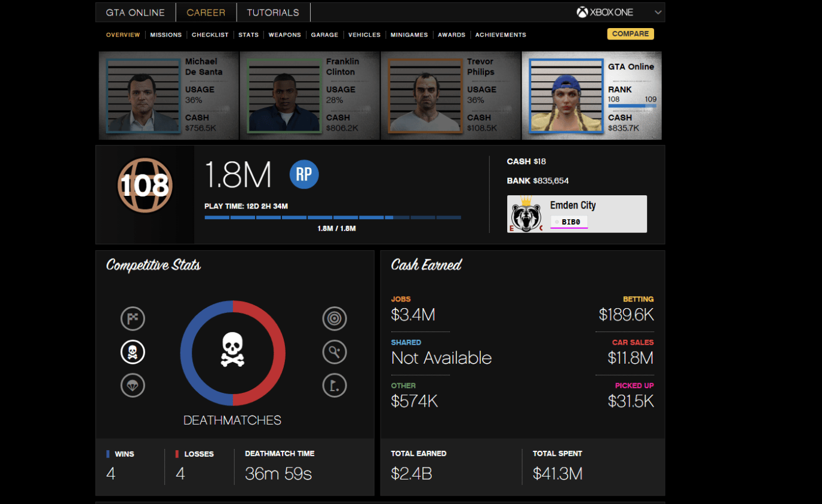Click the PICKED UP '$31.5K' amount

click(631, 401)
